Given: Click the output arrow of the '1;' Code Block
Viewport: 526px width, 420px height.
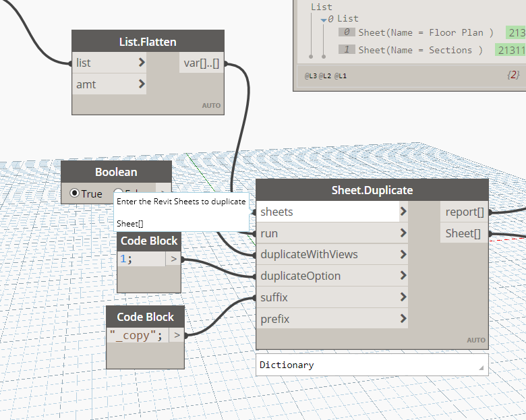Looking at the screenshot, I should coord(173,259).
